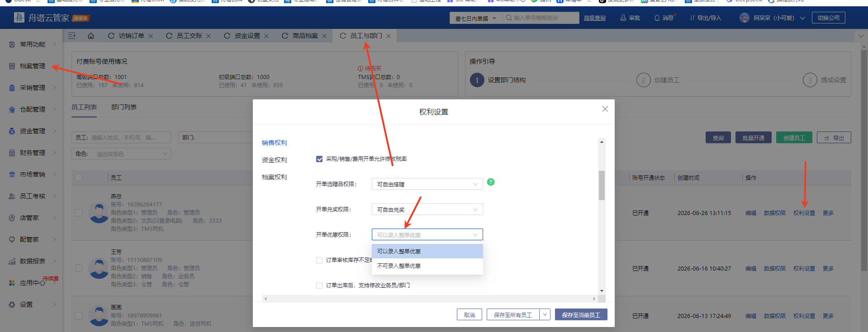
Task: Click the refresh icon on 员工与部门 tab
Action: click(343, 36)
